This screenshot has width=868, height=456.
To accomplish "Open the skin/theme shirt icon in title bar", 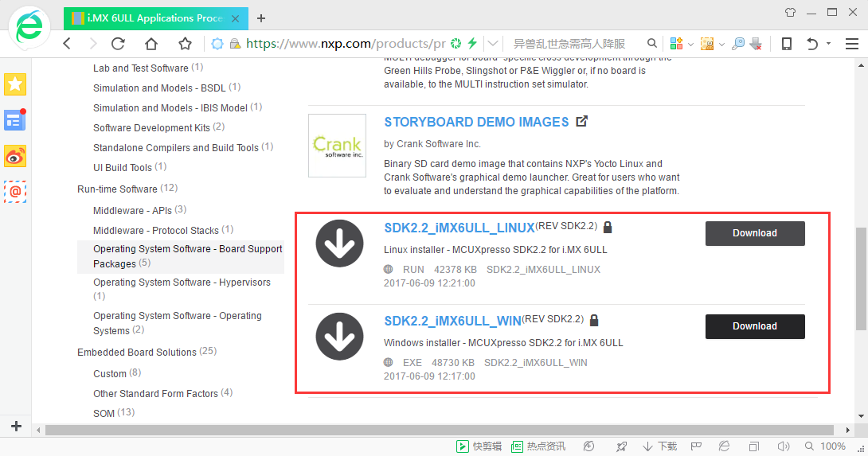I will [790, 12].
